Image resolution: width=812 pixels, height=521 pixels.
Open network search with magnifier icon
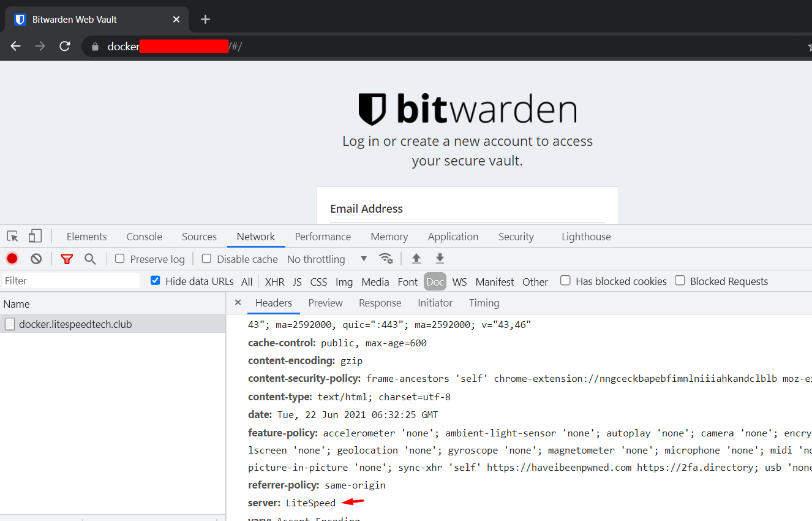[x=90, y=259]
